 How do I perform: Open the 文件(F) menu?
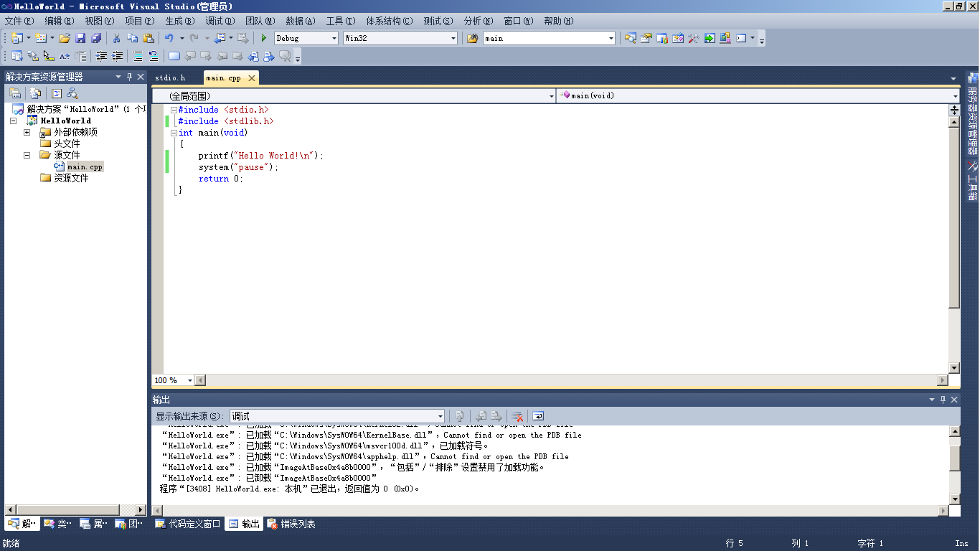(19, 21)
